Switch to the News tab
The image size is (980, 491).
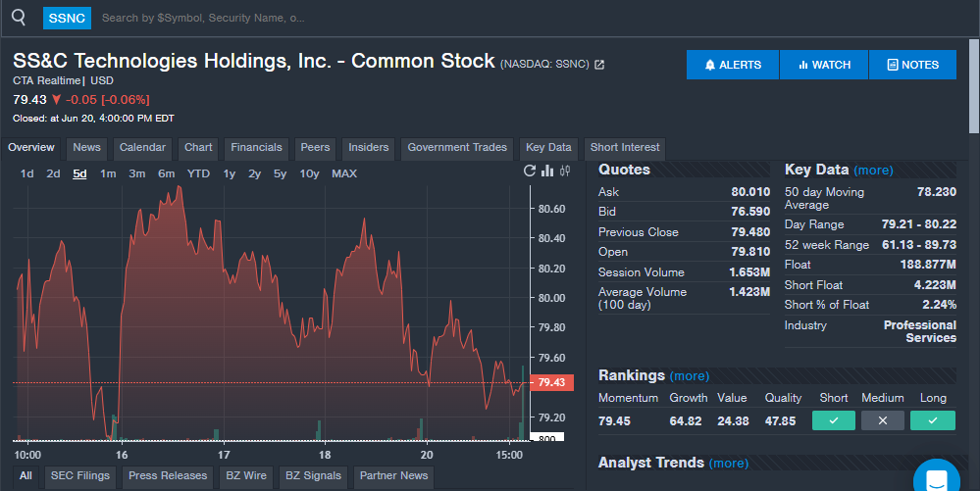point(86,147)
